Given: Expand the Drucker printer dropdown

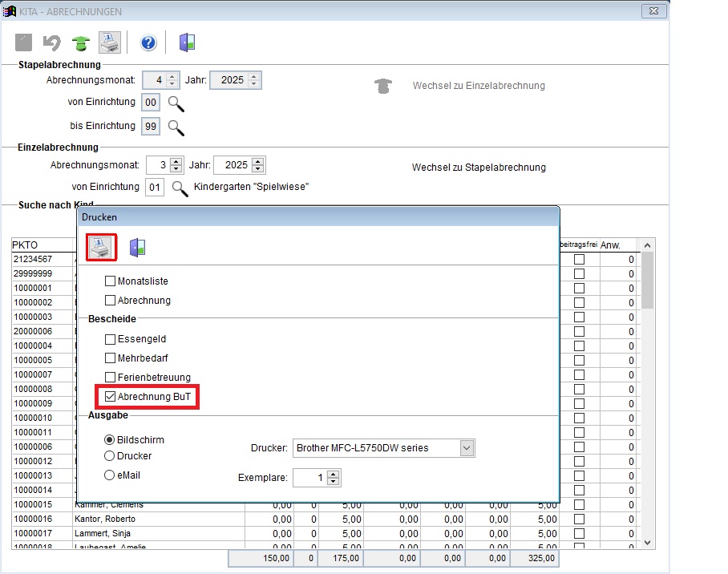Looking at the screenshot, I should click(467, 448).
